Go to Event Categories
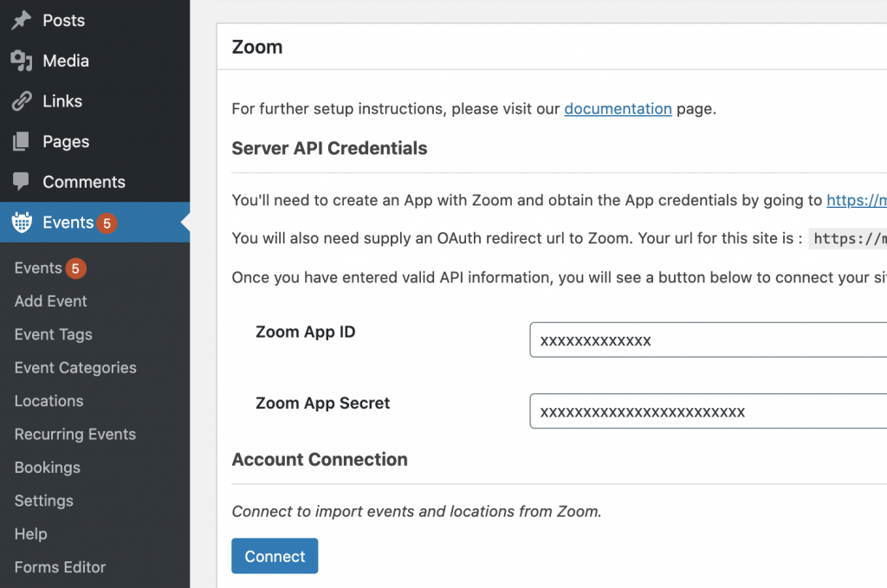 point(76,368)
